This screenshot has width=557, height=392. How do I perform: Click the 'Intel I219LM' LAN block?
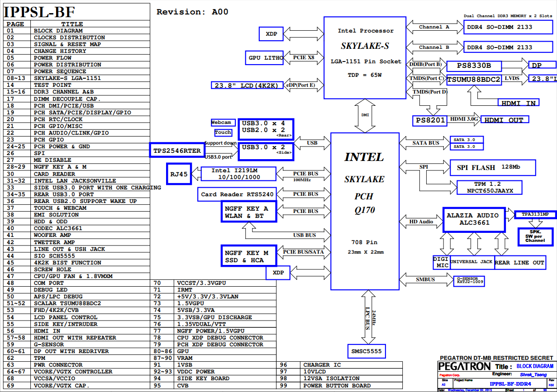point(238,174)
